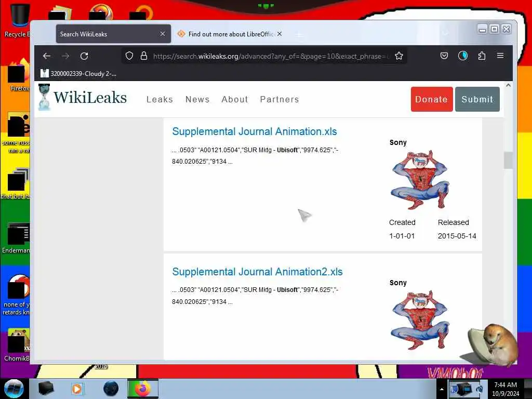
Task: Open the media player taskbar icon
Action: (77, 389)
